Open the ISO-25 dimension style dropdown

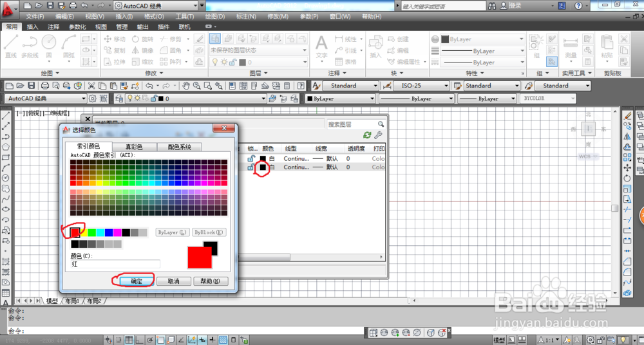point(421,86)
